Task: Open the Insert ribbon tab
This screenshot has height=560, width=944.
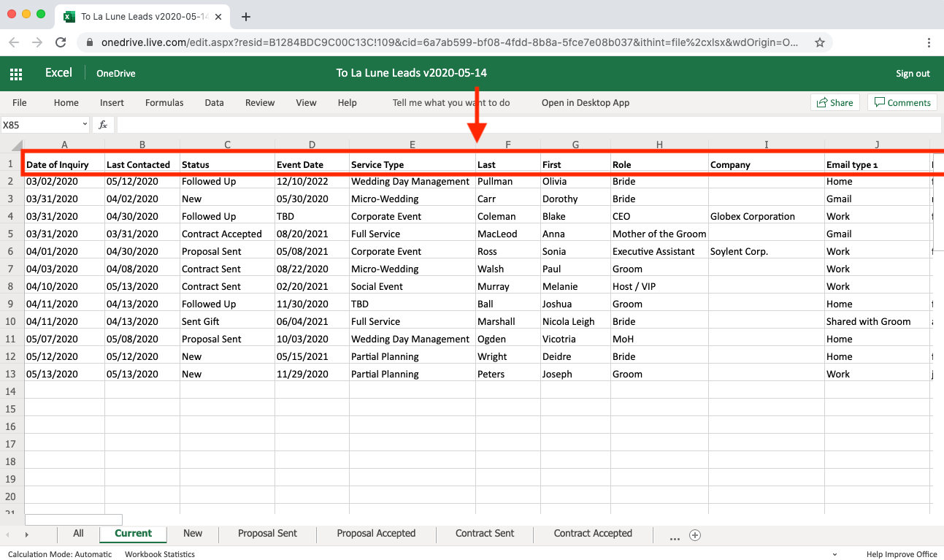Action: tap(112, 103)
